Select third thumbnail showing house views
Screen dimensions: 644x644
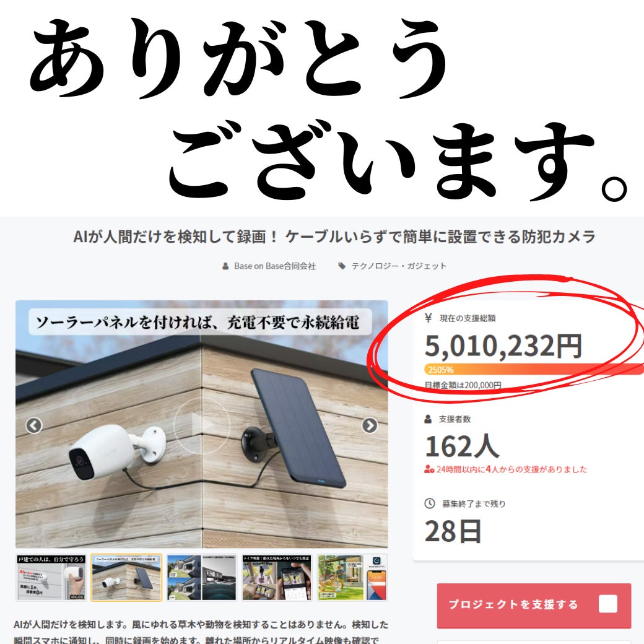(x=202, y=578)
